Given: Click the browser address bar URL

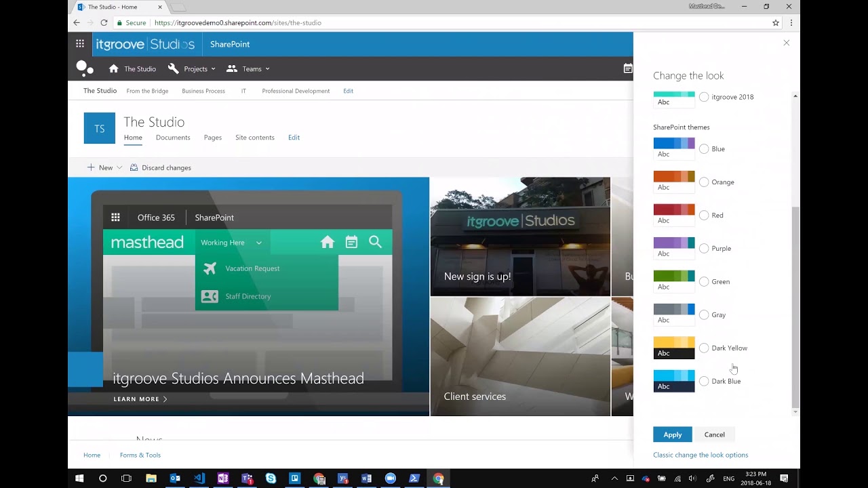Looking at the screenshot, I should tap(238, 22).
